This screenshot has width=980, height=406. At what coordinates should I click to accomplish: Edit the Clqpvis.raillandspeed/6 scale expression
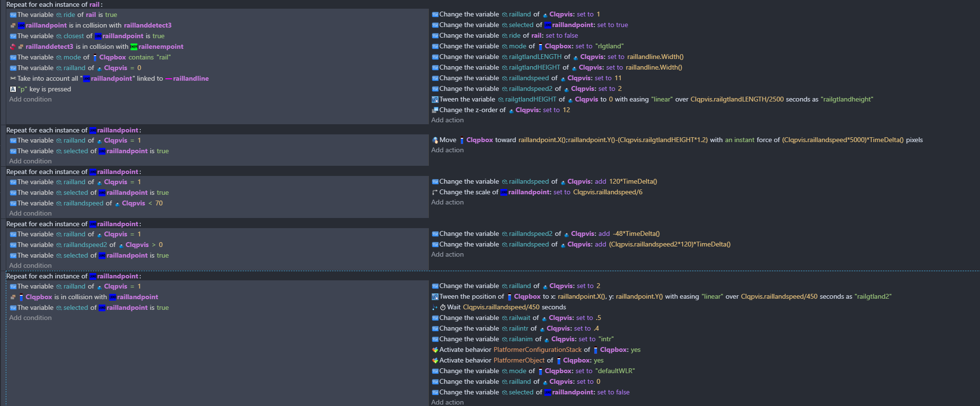point(607,192)
